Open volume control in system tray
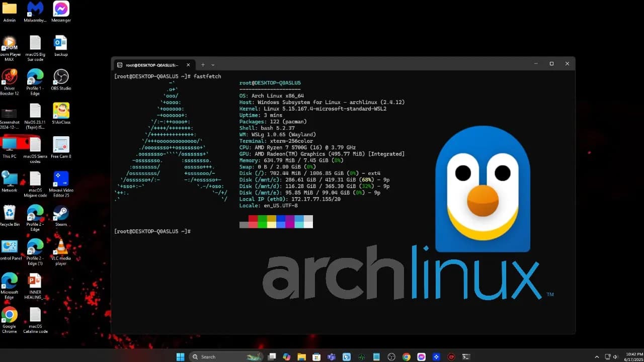This screenshot has width=644, height=362. (x=615, y=357)
